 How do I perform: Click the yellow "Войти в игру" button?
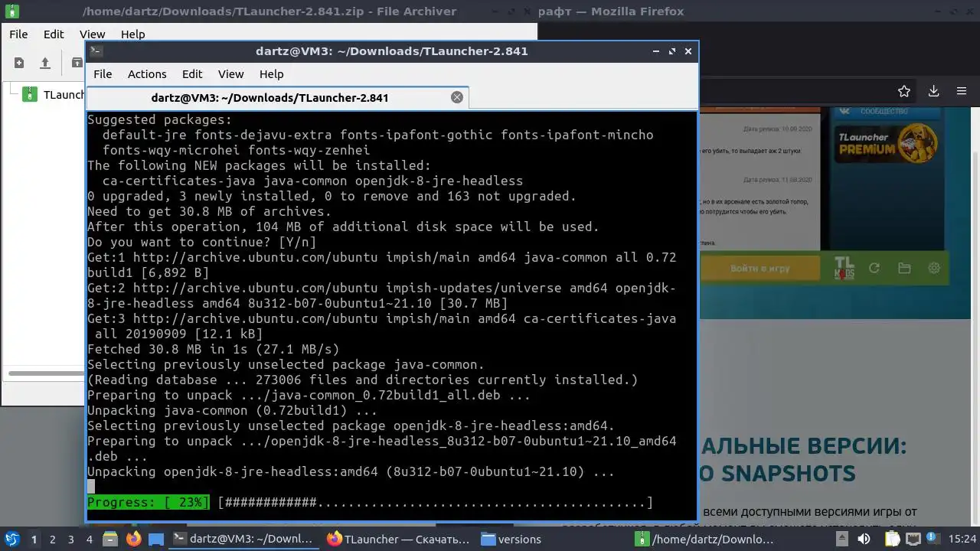click(x=759, y=269)
